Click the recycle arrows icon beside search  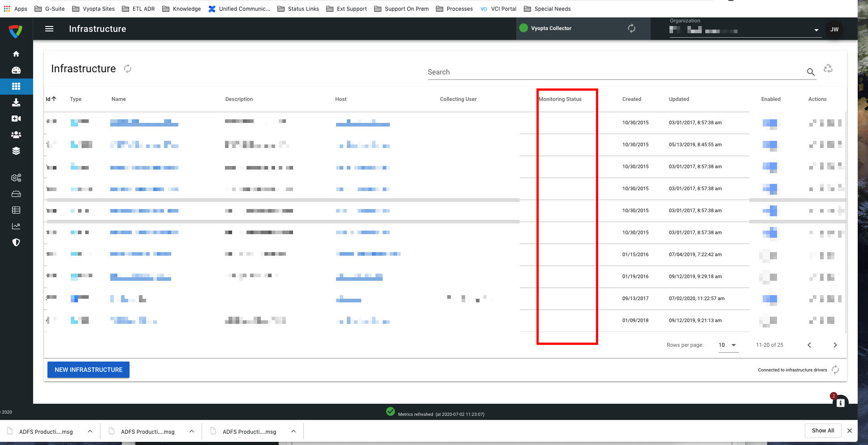click(x=828, y=69)
